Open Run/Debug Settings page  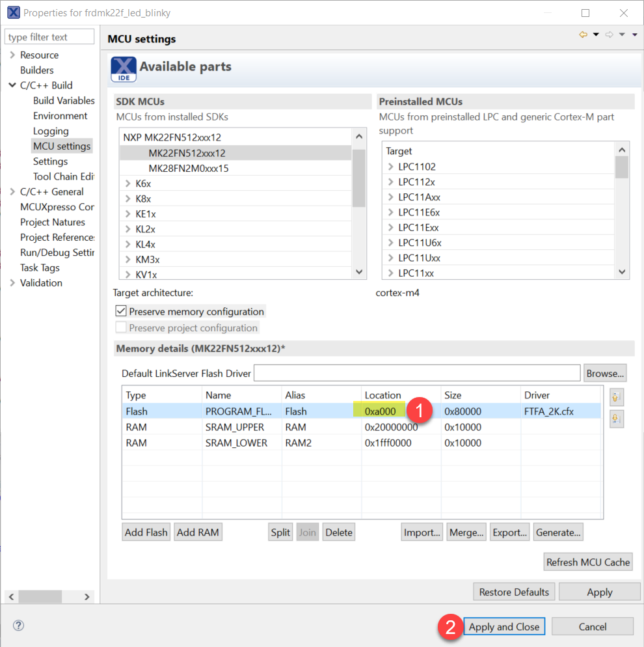57,253
